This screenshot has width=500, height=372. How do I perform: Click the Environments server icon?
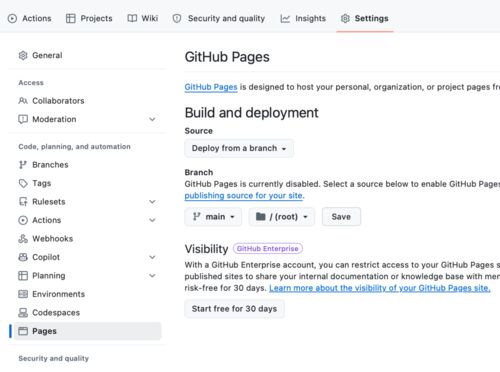[23, 294]
